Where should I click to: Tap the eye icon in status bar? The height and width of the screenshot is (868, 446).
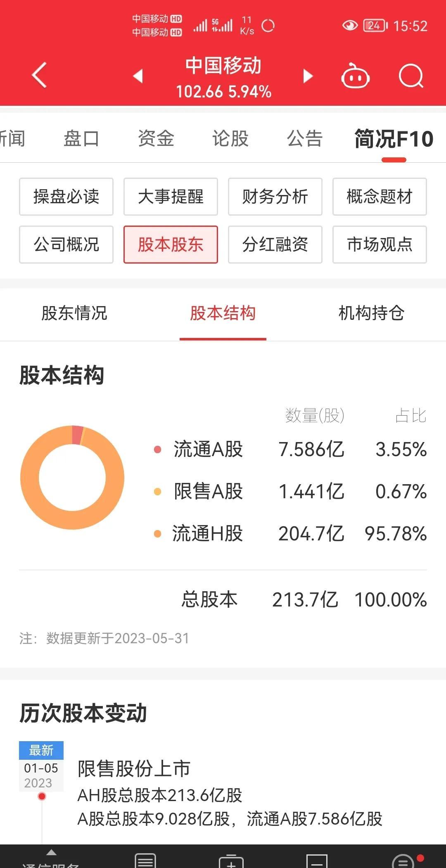click(350, 26)
